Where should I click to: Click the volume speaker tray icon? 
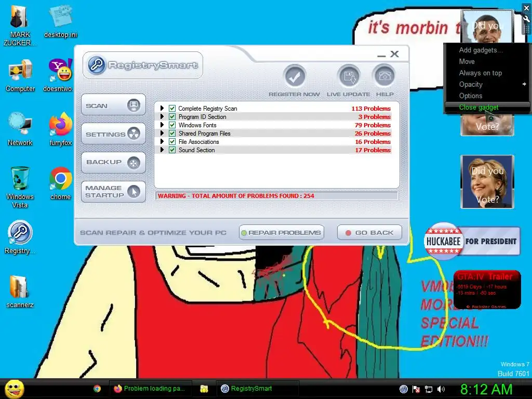[x=441, y=389]
